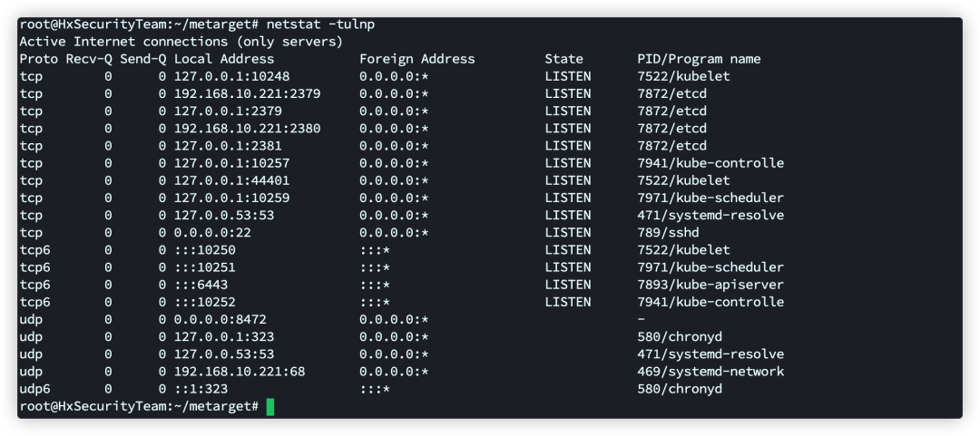Click the 'Local Address' column header

[x=224, y=59]
